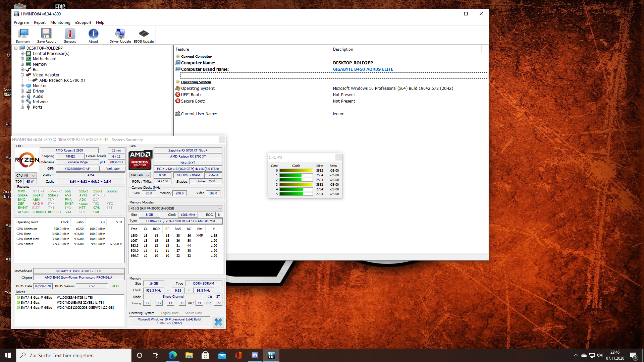Open the GPU #0 selector dropdown

coord(140,175)
